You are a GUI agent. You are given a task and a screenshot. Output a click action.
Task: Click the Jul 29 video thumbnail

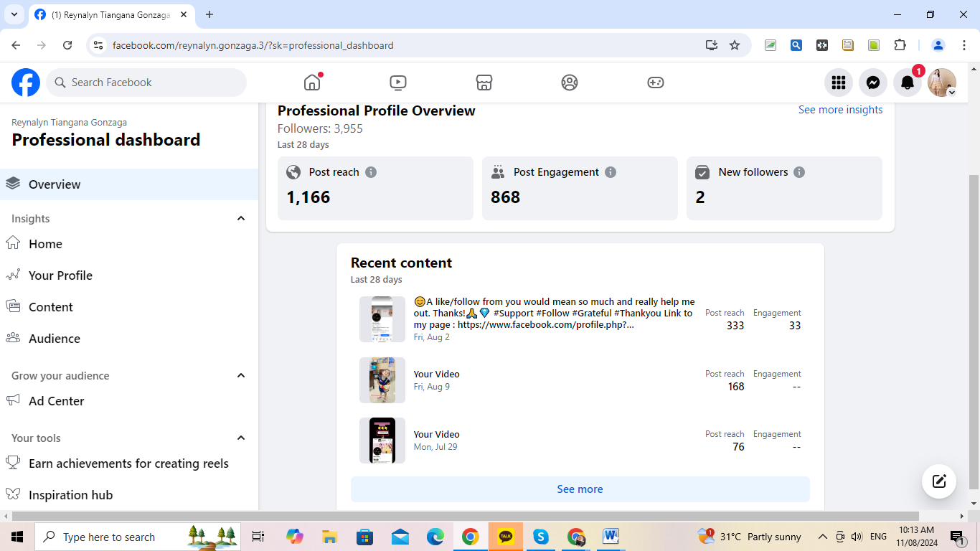(x=382, y=441)
